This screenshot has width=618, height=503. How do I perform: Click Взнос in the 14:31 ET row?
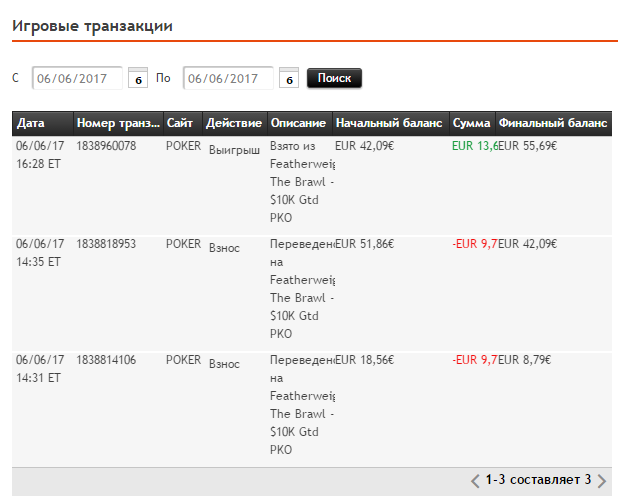[x=224, y=364]
